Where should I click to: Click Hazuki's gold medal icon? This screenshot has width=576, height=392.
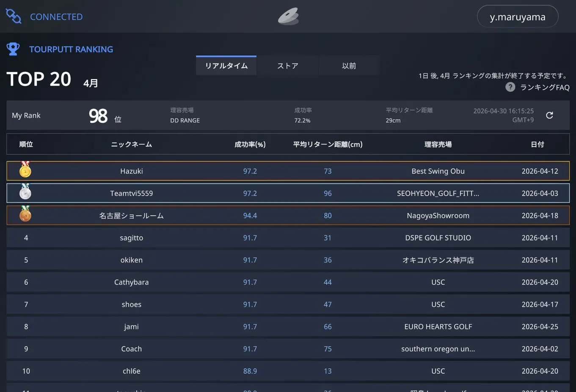coord(25,171)
